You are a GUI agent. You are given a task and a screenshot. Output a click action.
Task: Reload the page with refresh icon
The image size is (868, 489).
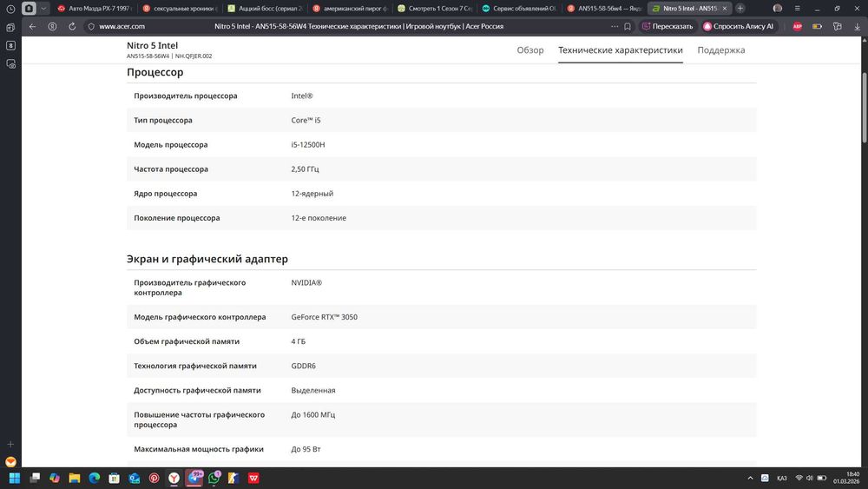pyautogui.click(x=72, y=26)
